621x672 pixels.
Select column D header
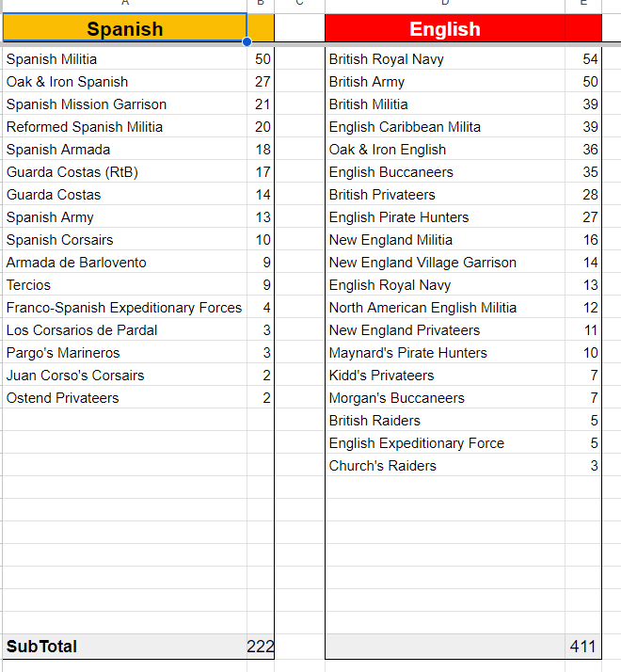(x=444, y=5)
